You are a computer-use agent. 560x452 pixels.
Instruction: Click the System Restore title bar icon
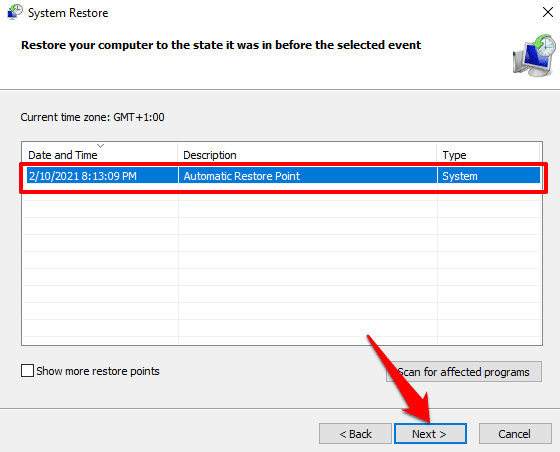14,12
